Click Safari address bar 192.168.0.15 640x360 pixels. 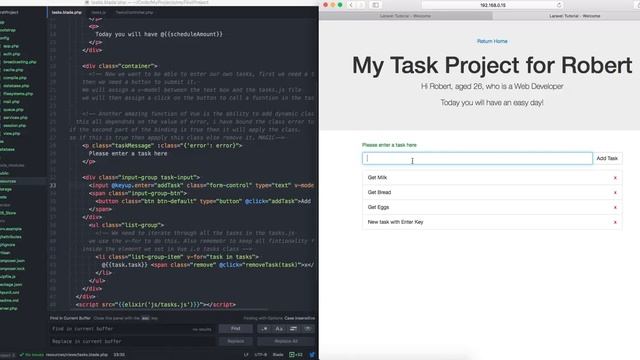coord(492,5)
